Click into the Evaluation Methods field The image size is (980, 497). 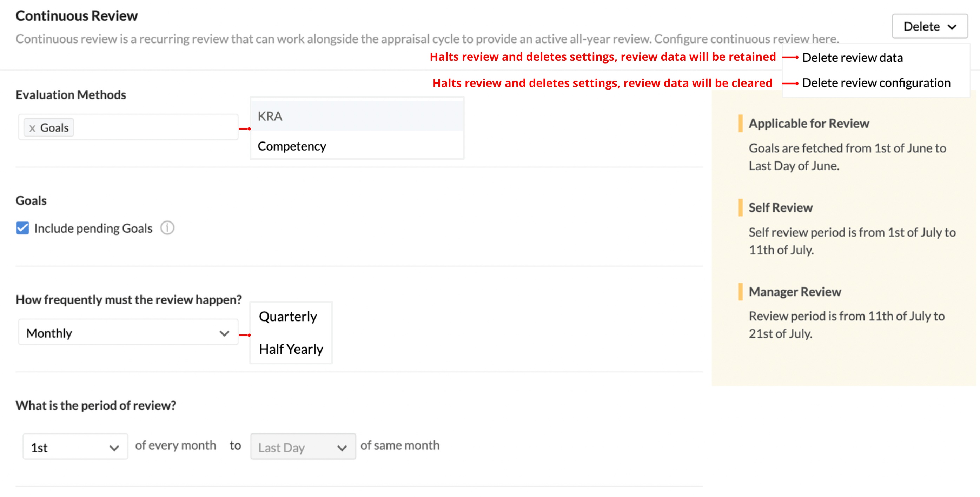pos(128,127)
